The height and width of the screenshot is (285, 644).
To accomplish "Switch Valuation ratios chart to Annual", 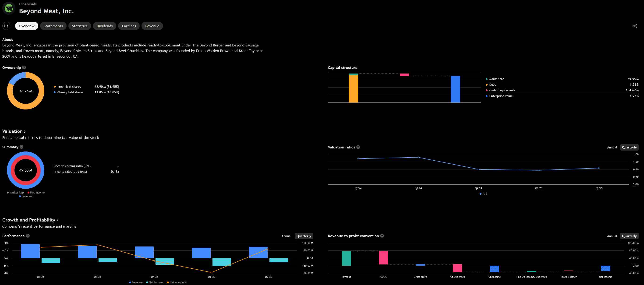I will pyautogui.click(x=612, y=147).
